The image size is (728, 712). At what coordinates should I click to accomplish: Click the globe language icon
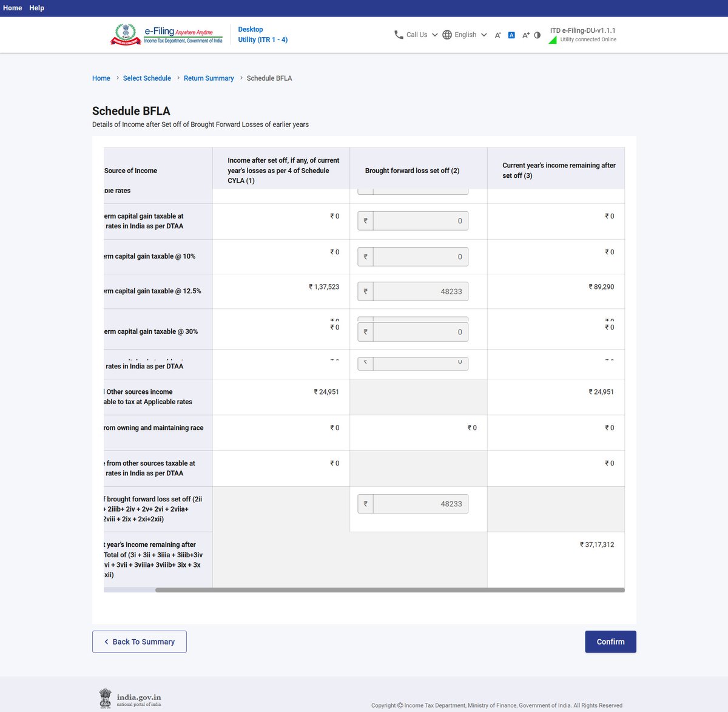point(447,35)
